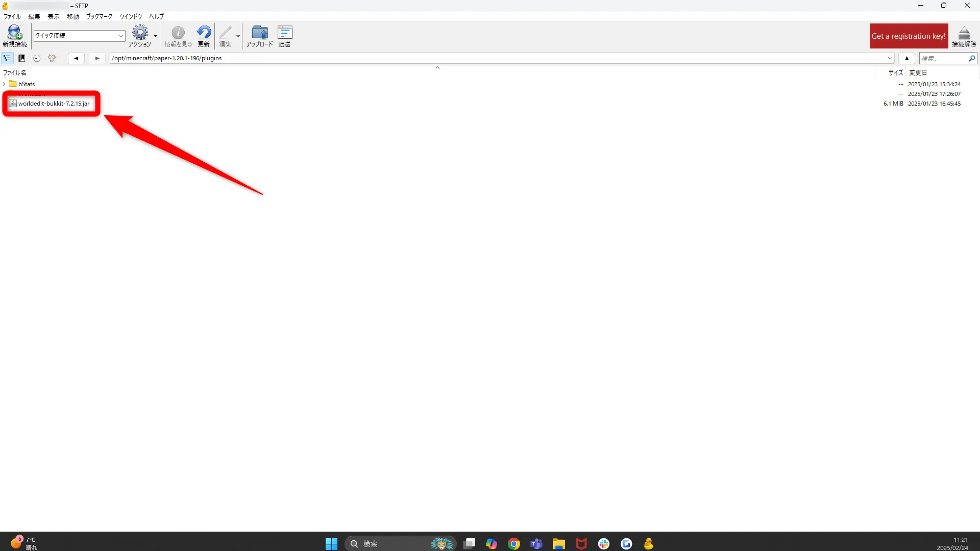The image size is (980, 551).
Task: Open Chrome from the taskbar
Action: point(514,544)
